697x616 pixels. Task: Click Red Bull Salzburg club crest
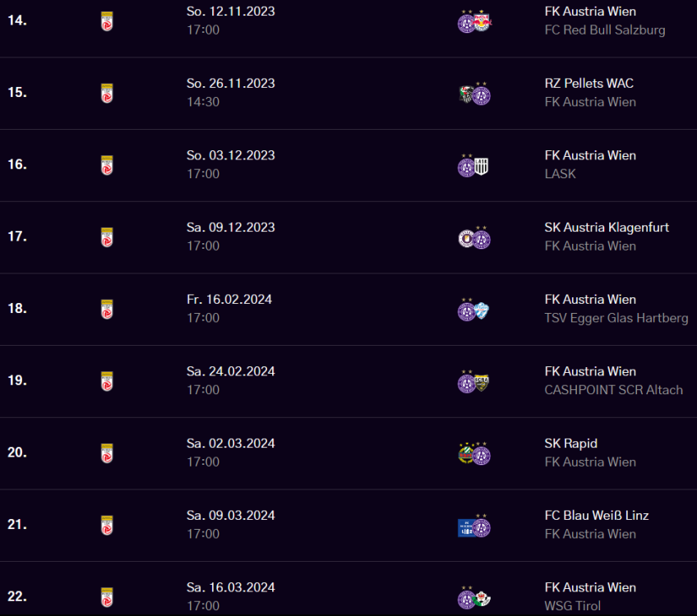[482, 23]
